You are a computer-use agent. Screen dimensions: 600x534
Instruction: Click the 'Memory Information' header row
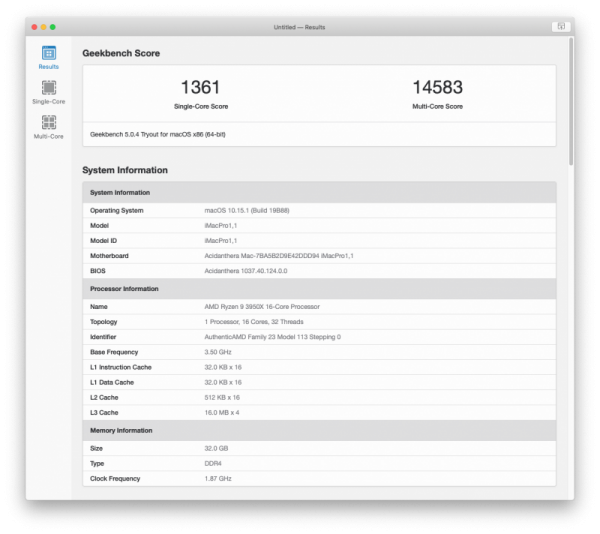pos(319,430)
